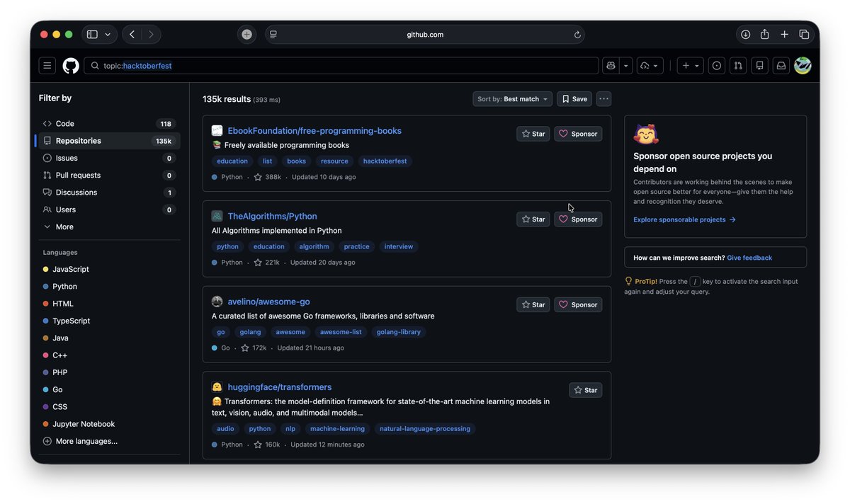850x504 pixels.
Task: Star the huggingface/transformers repository
Action: pyautogui.click(x=586, y=390)
